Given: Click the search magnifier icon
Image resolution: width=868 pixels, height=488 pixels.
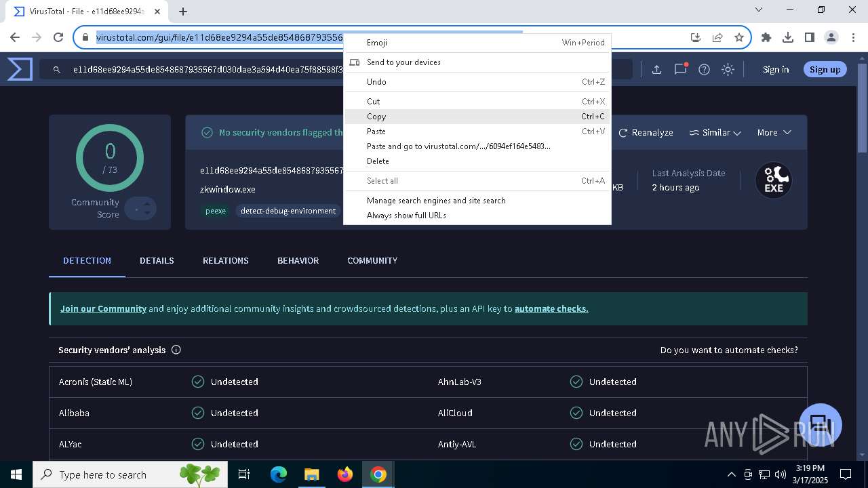Looking at the screenshot, I should [x=57, y=69].
